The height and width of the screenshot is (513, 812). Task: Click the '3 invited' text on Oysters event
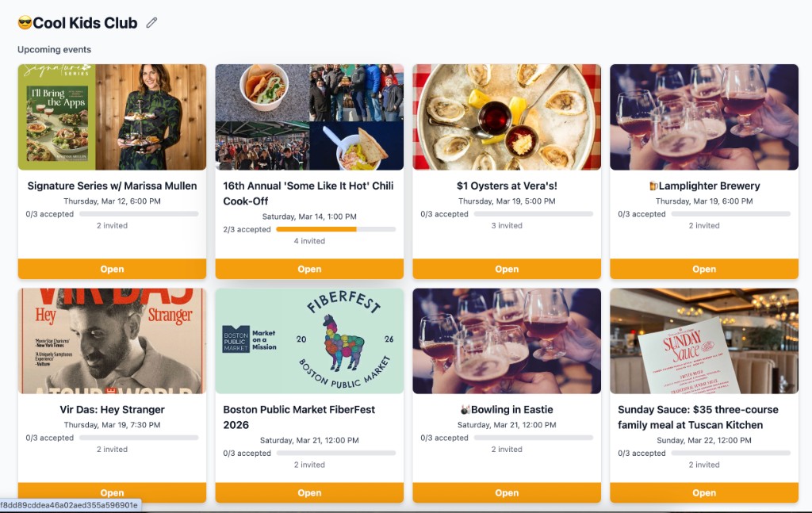tap(506, 226)
